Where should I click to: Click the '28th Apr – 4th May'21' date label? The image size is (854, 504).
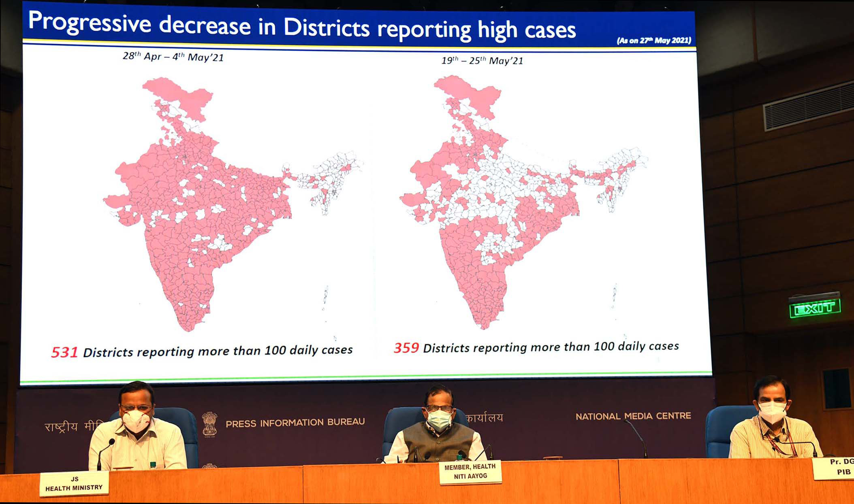pyautogui.click(x=173, y=57)
